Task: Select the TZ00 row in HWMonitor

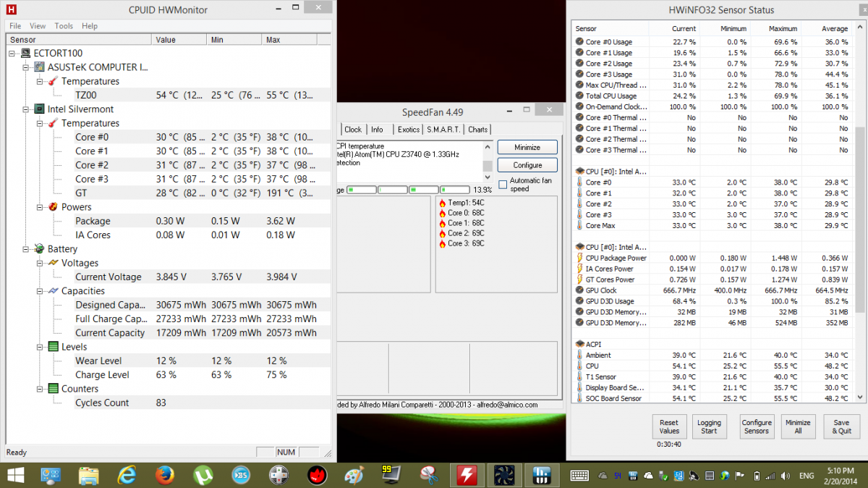Action: pos(168,96)
